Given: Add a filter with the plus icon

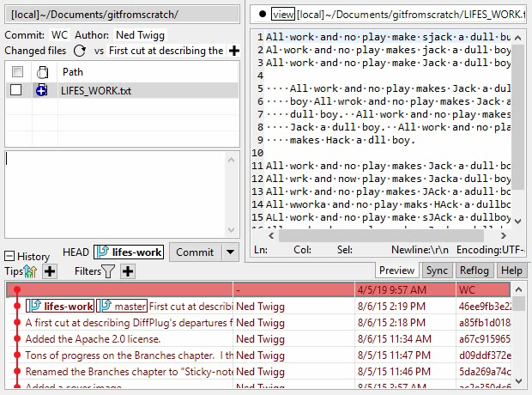Looking at the screenshot, I should point(127,271).
